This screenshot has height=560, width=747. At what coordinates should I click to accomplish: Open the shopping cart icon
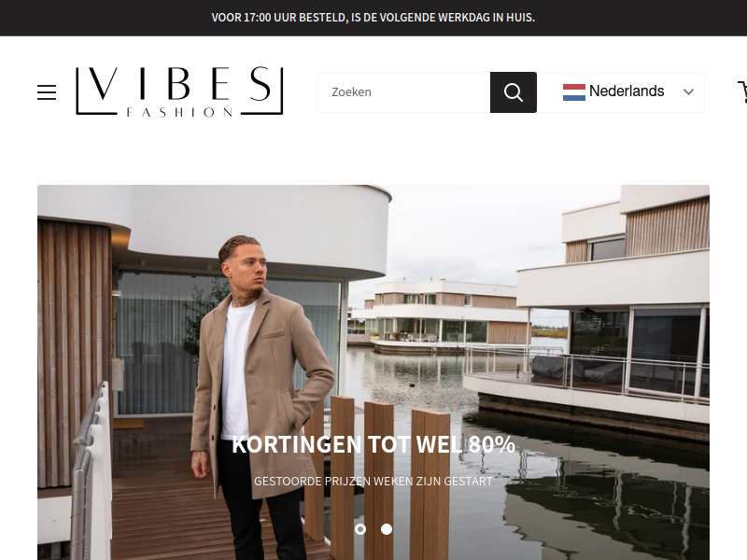(742, 91)
